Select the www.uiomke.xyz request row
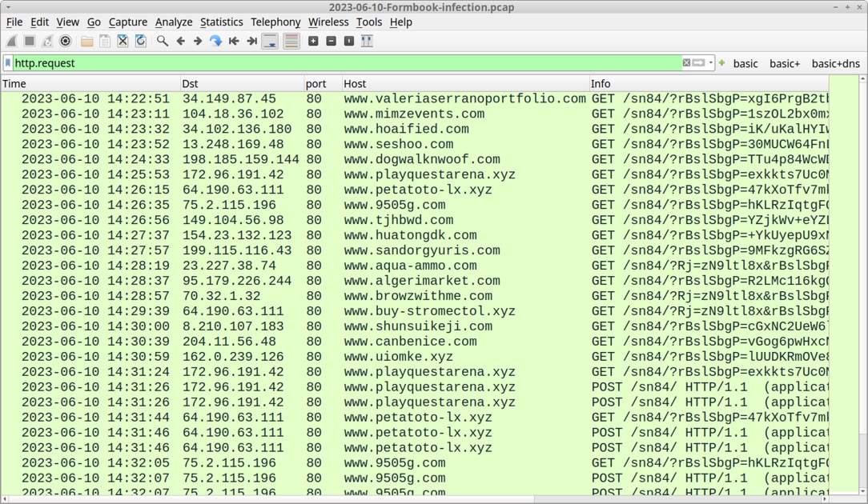 pos(415,357)
